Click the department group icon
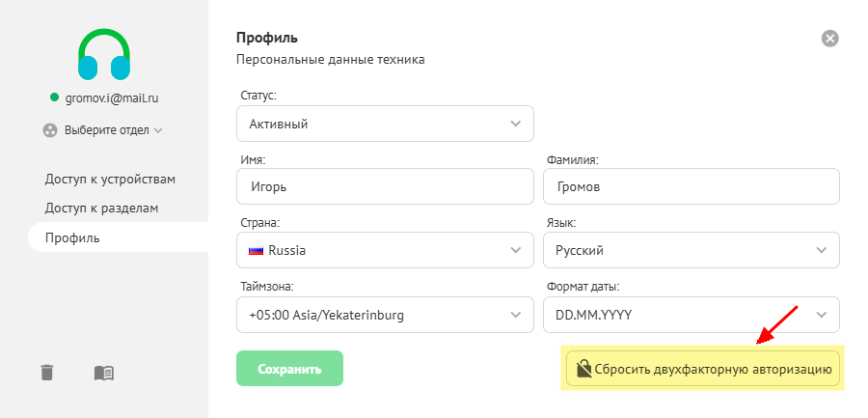The image size is (868, 418). point(51,129)
